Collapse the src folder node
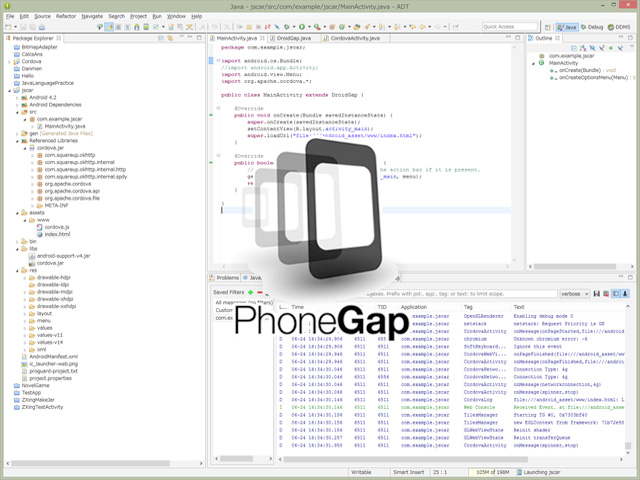Image resolution: width=640 pixels, height=480 pixels. [x=17, y=112]
